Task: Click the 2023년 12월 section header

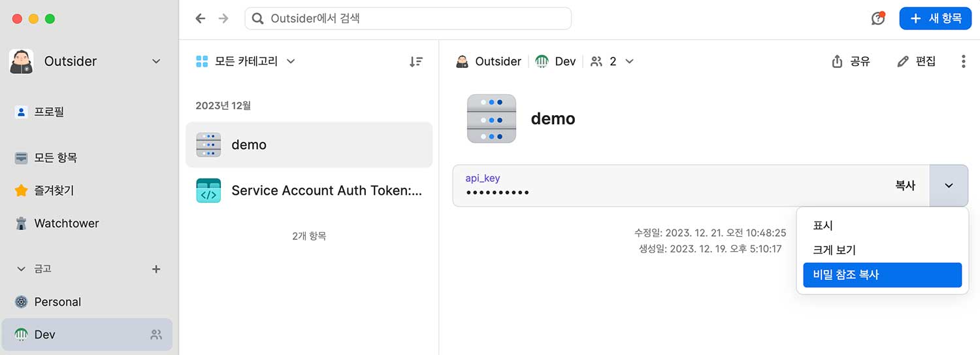Action: [x=223, y=105]
